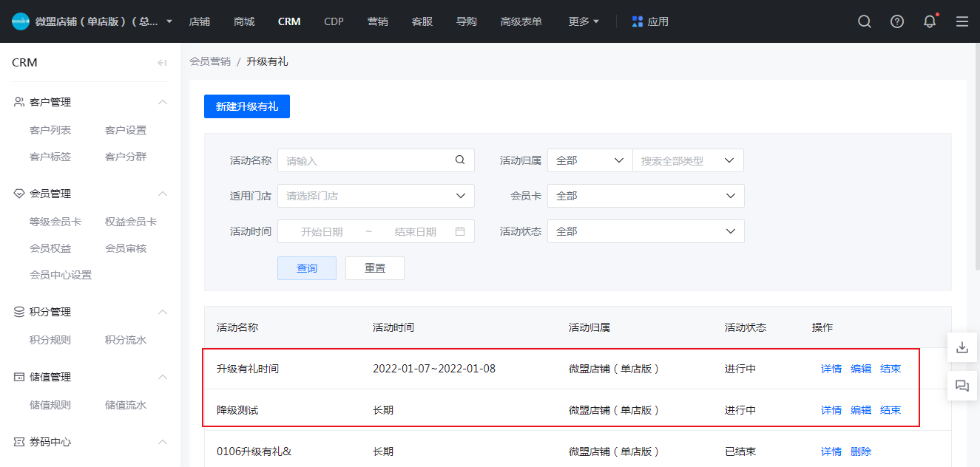Click the 开始日期 date field
This screenshot has height=467, width=980.
[x=322, y=231]
